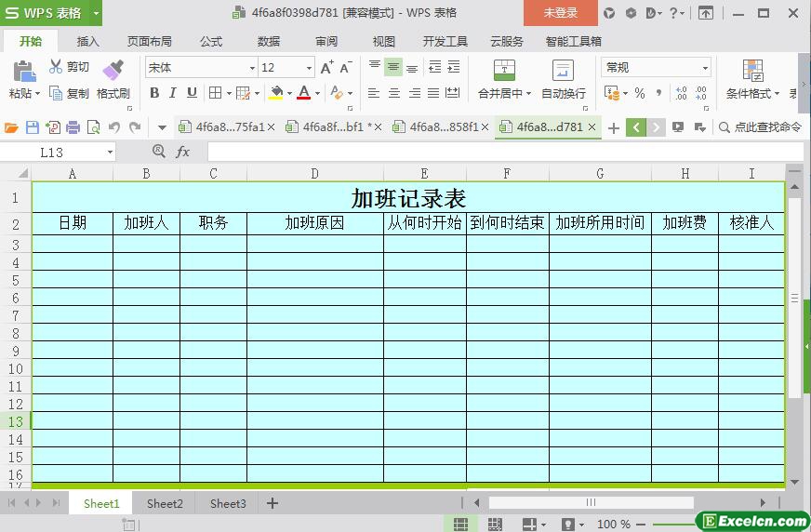Click the Paste (粘贴) icon
811x532 pixels.
24,72
